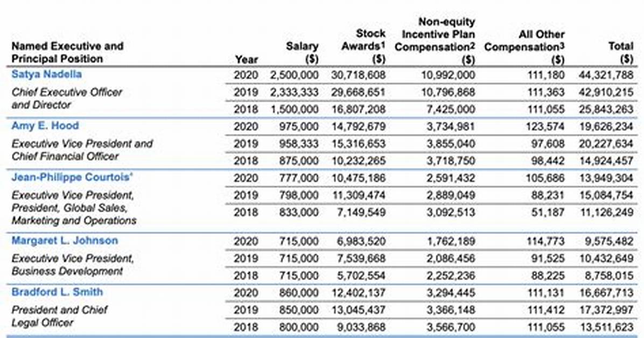Select total value 25,843,263
644x338 pixels.
click(606, 109)
